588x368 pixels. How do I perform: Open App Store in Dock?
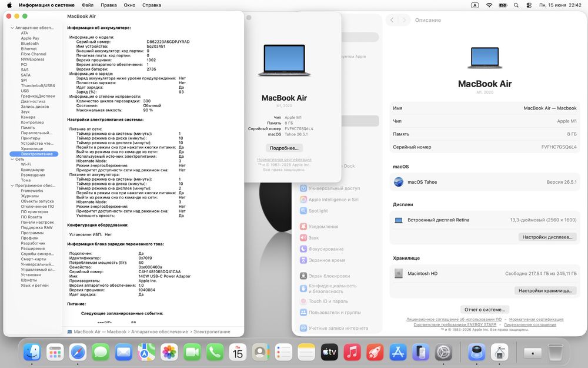pos(398,352)
